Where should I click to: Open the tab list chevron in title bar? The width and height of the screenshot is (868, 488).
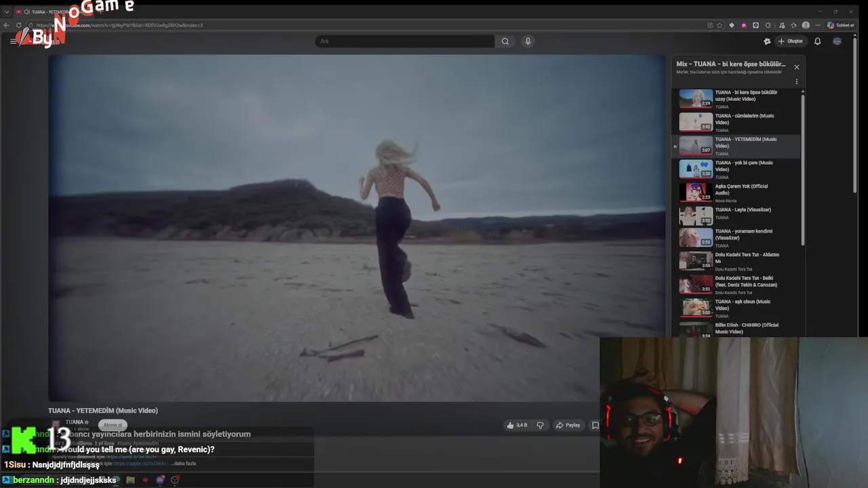[7, 12]
